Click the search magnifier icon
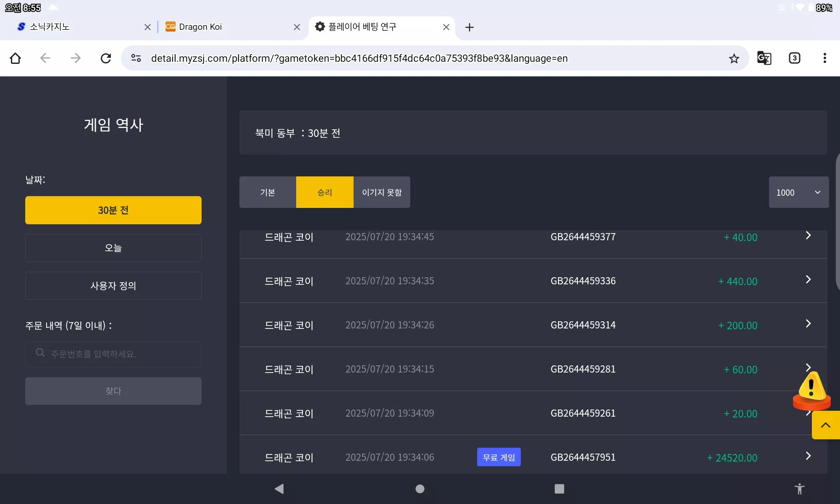Screen dimensions: 840x504 [40, 353]
